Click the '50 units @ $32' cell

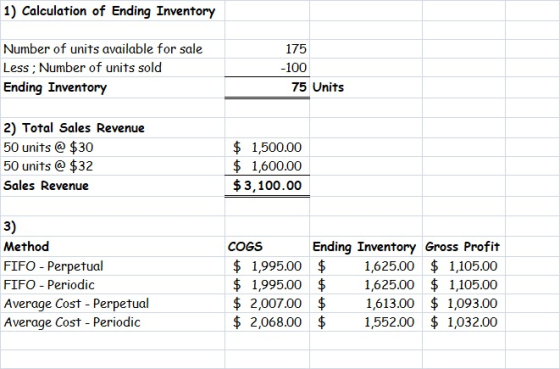click(112, 166)
